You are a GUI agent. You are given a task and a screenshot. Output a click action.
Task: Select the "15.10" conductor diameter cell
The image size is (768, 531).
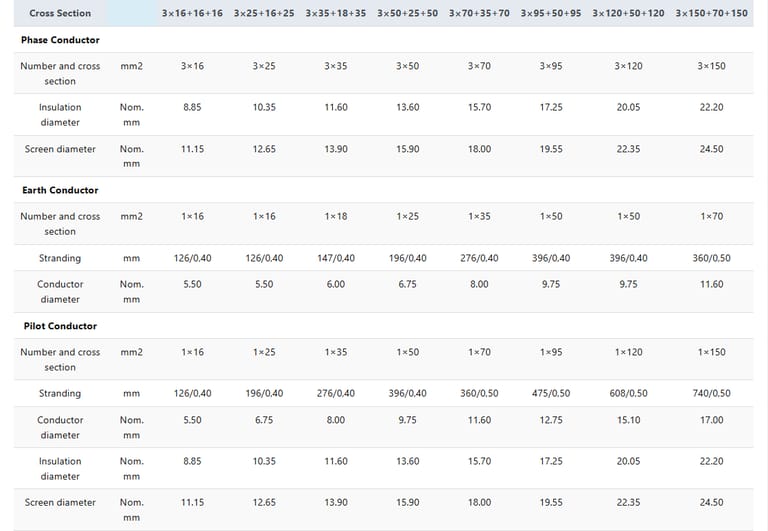coord(628,420)
